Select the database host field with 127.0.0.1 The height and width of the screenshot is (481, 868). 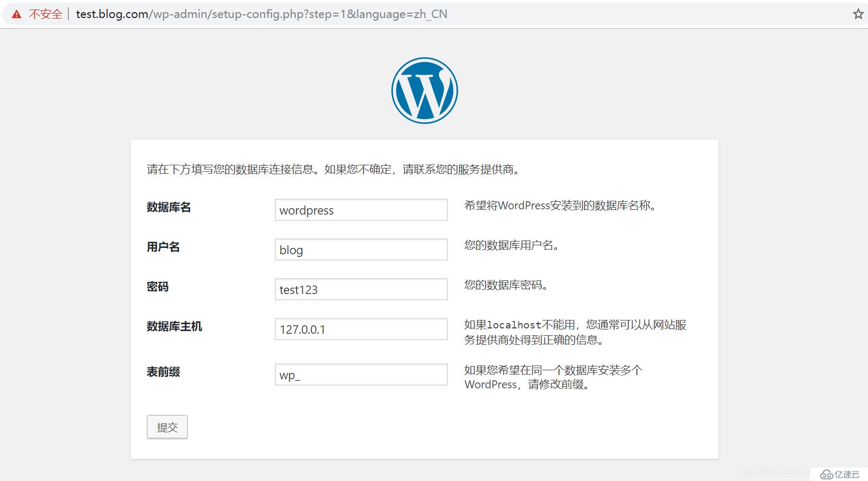pos(361,329)
